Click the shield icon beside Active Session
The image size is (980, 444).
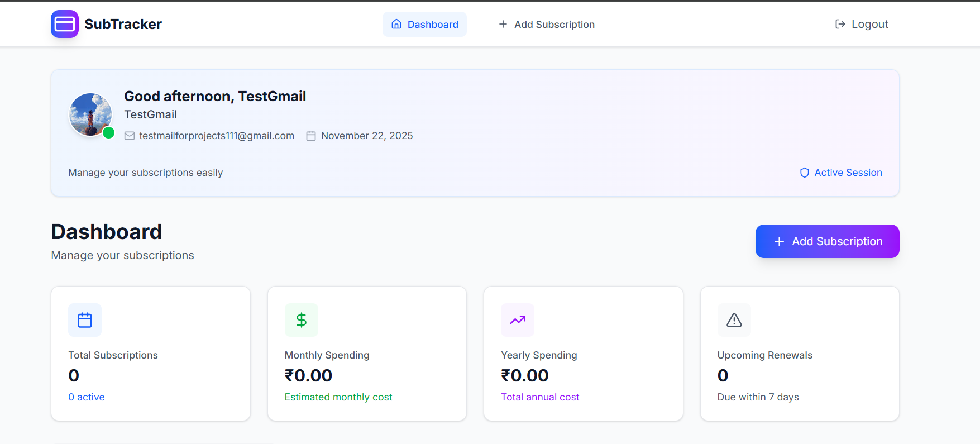pos(804,173)
